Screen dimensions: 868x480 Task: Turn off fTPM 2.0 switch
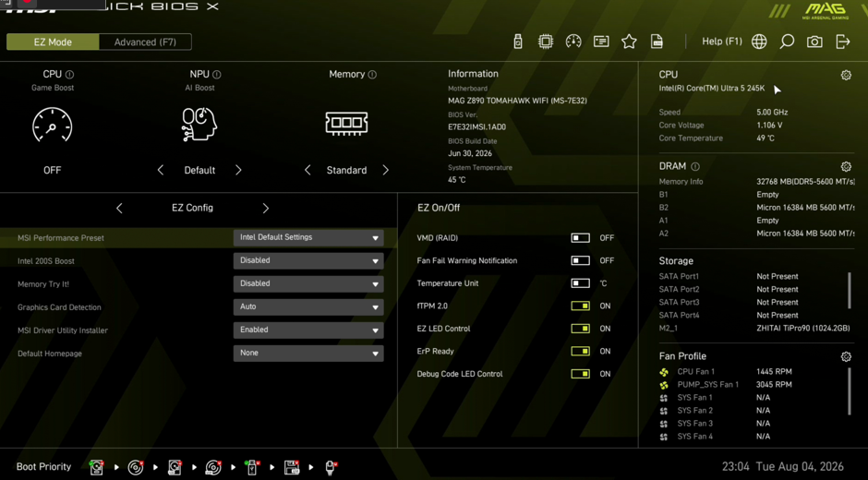point(580,306)
